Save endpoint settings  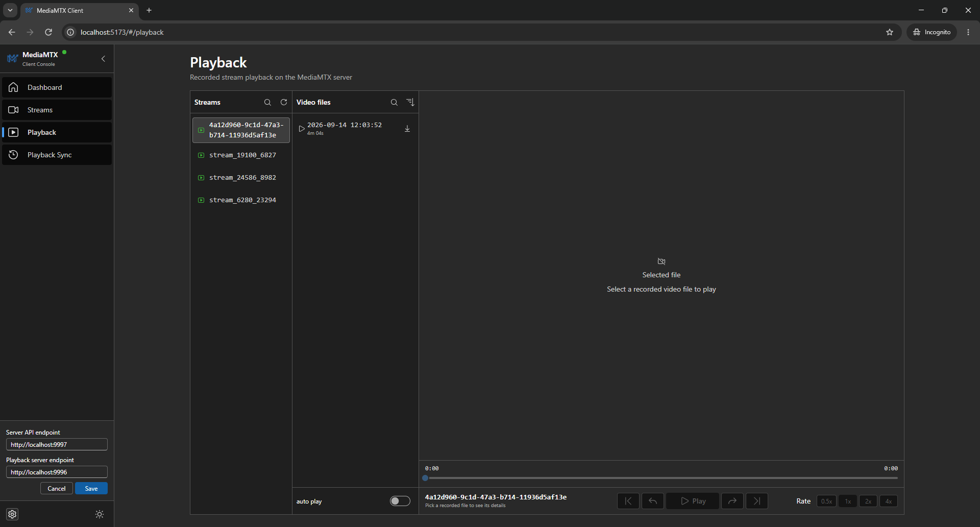(x=91, y=488)
